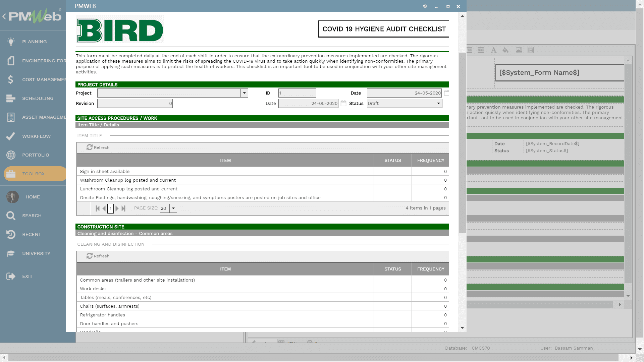Open the Project dropdown
The height and width of the screenshot is (362, 644).
(x=244, y=93)
